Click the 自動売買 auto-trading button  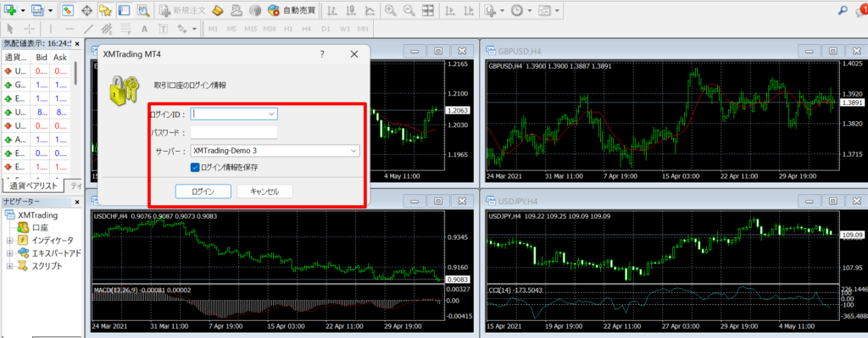292,10
